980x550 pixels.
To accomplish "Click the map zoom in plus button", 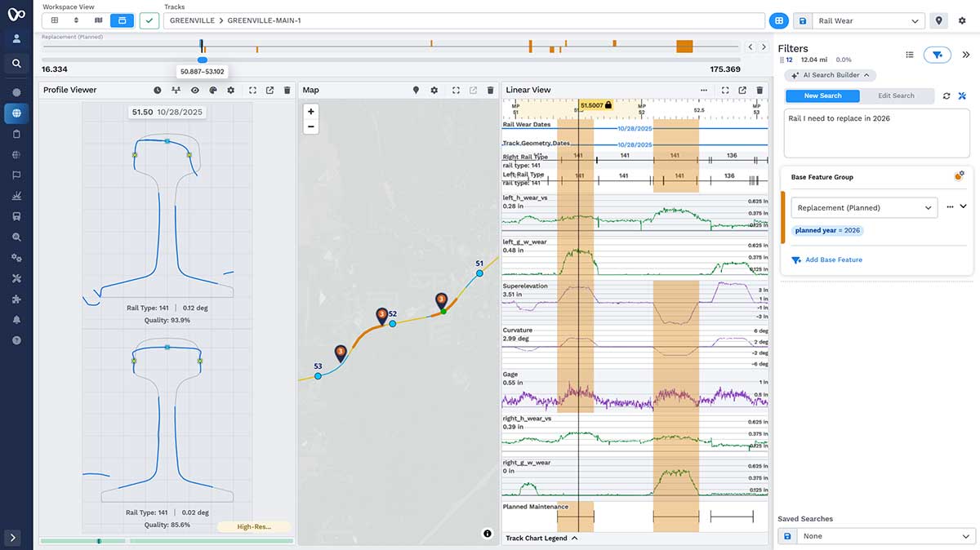I will click(x=311, y=112).
